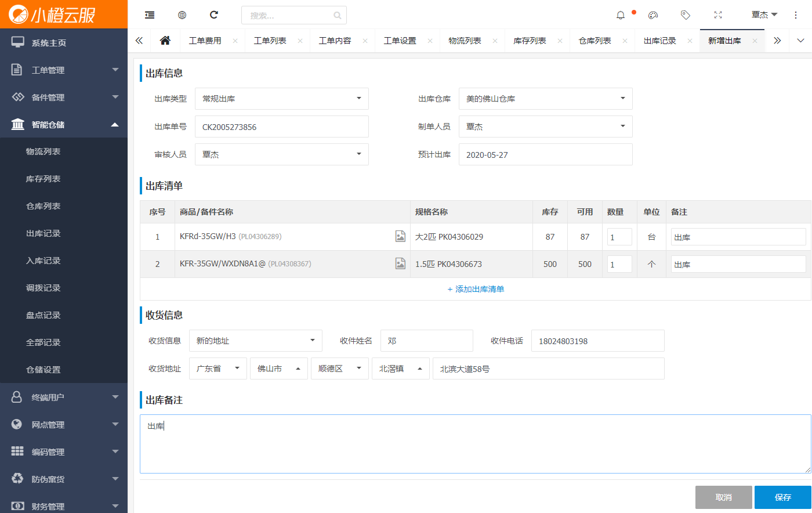
Task: Open the 广东省 province dropdown
Action: tap(218, 369)
